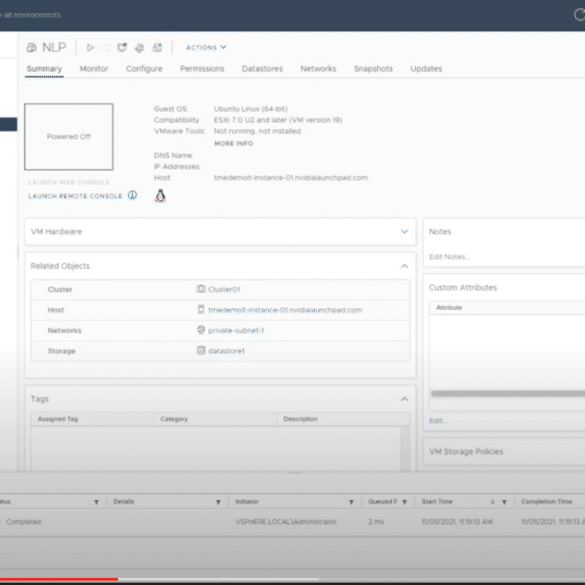Click the host icon in Related Objects Host row
This screenshot has height=585, width=585.
[201, 309]
